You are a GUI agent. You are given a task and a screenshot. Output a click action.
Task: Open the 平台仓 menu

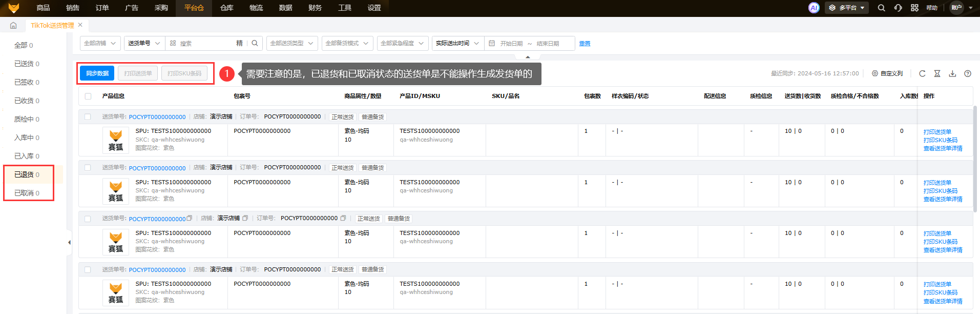(x=194, y=8)
